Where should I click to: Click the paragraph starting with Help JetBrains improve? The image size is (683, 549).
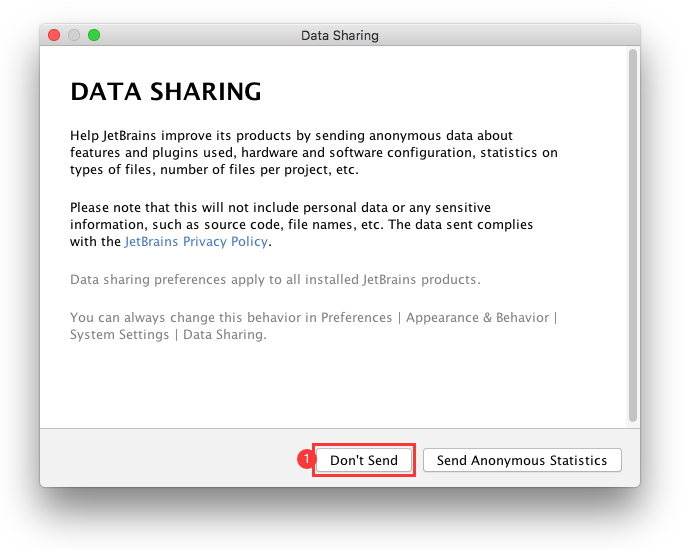tap(314, 152)
